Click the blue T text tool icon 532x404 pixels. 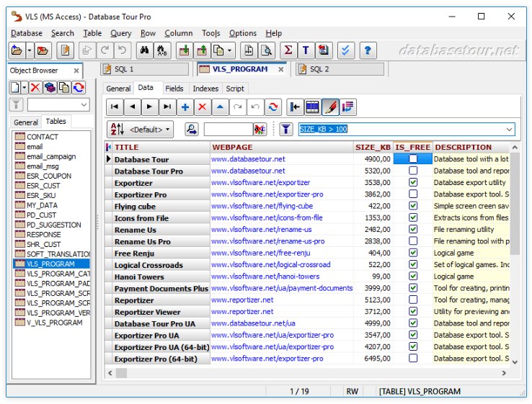coord(306,51)
